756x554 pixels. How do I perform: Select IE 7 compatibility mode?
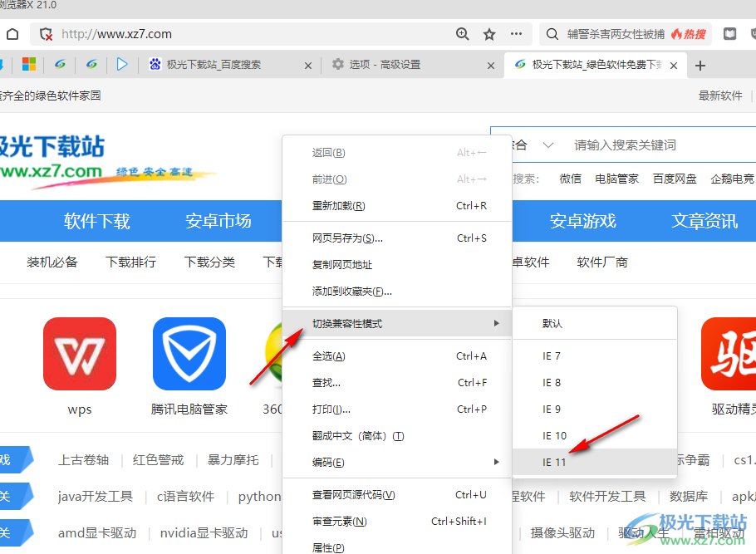point(595,356)
